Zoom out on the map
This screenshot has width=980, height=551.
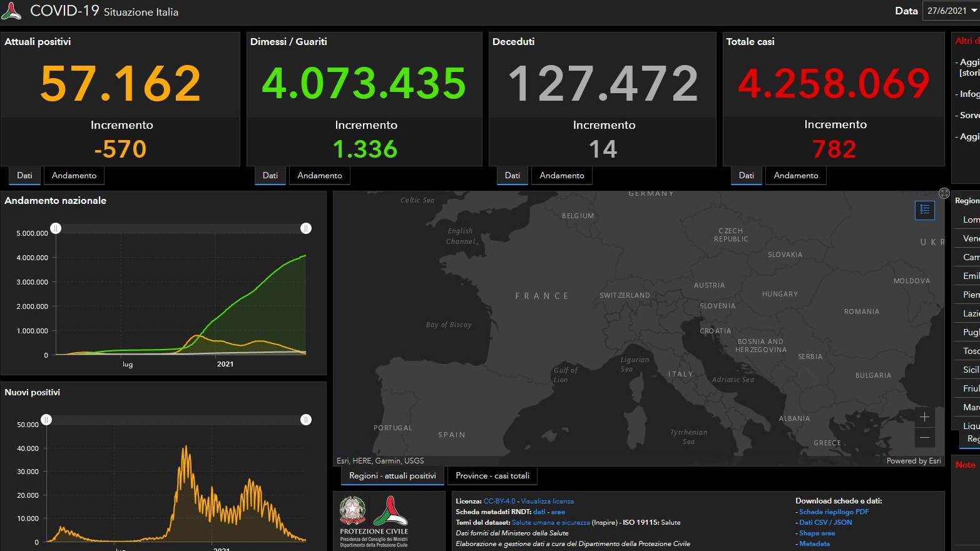(x=924, y=437)
